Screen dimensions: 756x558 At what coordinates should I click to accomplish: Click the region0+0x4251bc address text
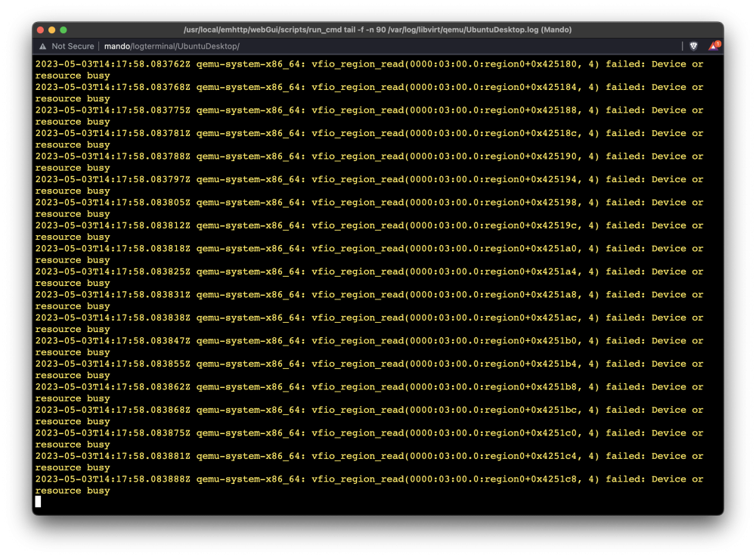(x=531, y=410)
